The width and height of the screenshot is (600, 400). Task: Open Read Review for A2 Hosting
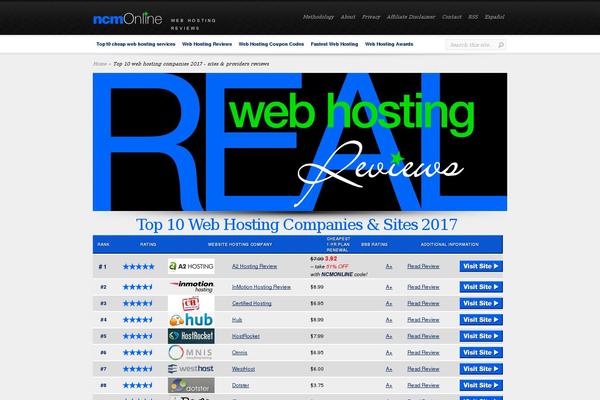tap(423, 266)
